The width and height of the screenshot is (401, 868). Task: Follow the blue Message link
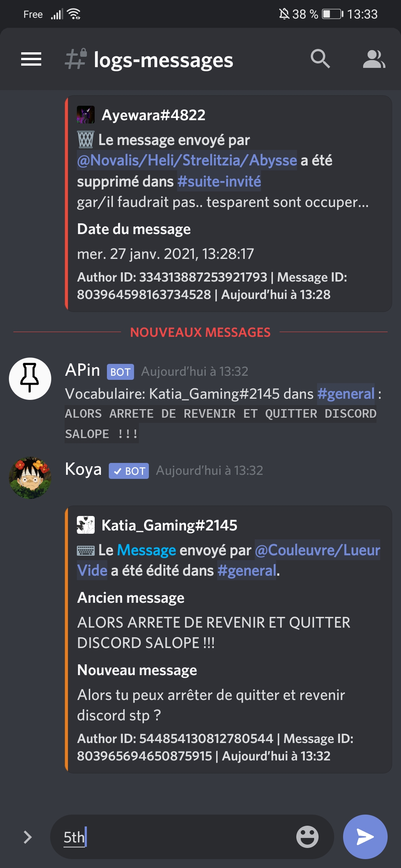[x=146, y=550]
